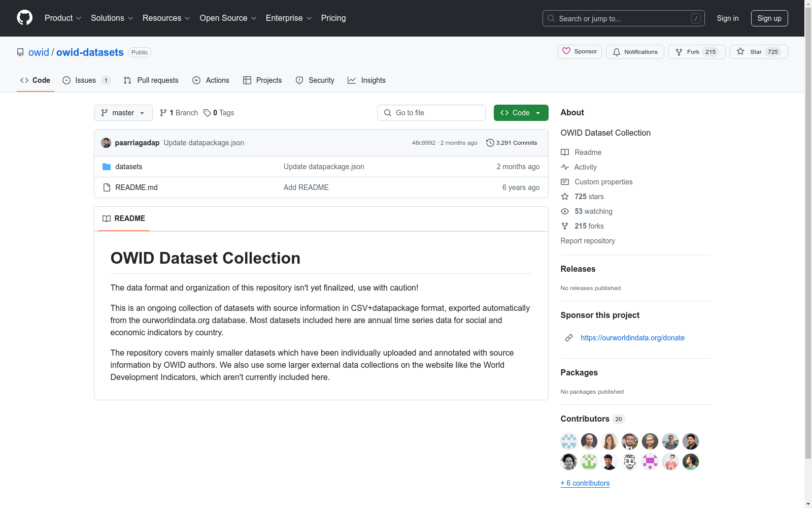Open the owid-datasets repository link
Image resolution: width=812 pixels, height=508 pixels.
click(90, 52)
